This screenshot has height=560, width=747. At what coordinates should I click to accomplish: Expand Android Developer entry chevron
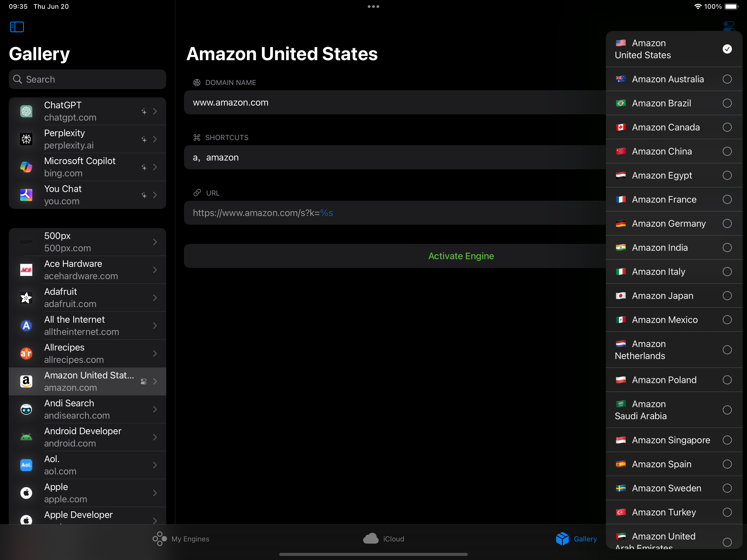click(155, 437)
